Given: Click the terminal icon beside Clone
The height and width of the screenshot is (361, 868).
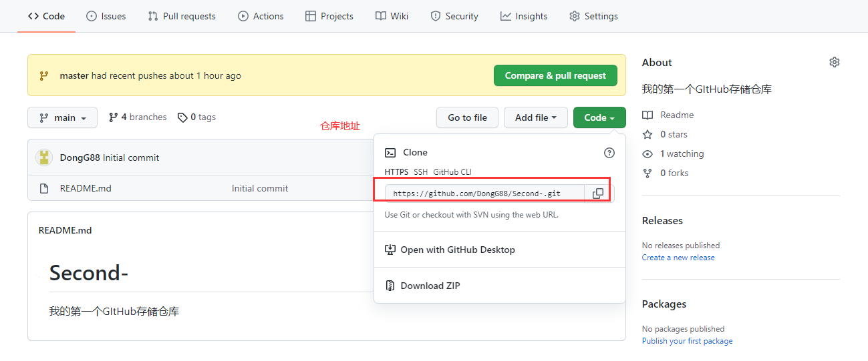Looking at the screenshot, I should tap(390, 153).
